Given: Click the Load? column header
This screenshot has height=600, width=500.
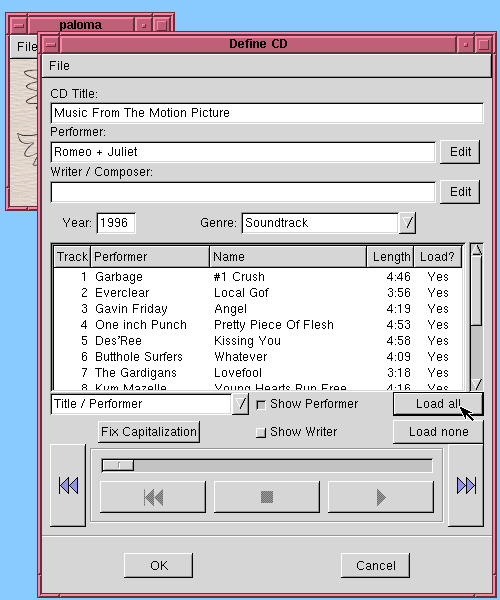Looking at the screenshot, I should [x=438, y=257].
